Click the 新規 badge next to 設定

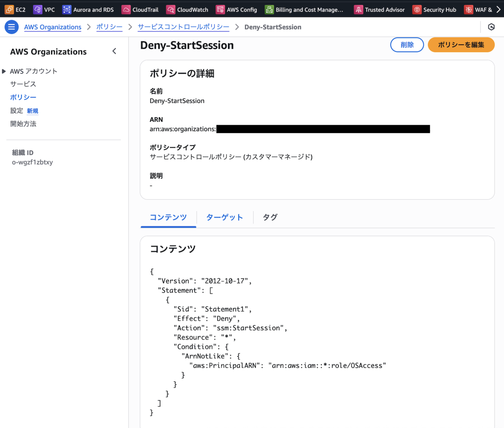click(x=33, y=111)
